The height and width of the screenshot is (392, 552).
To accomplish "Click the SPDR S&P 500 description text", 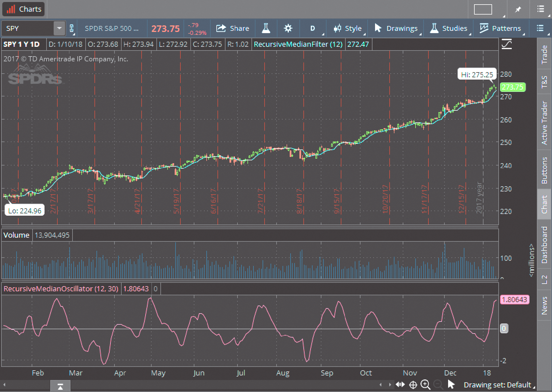I will [x=112, y=28].
